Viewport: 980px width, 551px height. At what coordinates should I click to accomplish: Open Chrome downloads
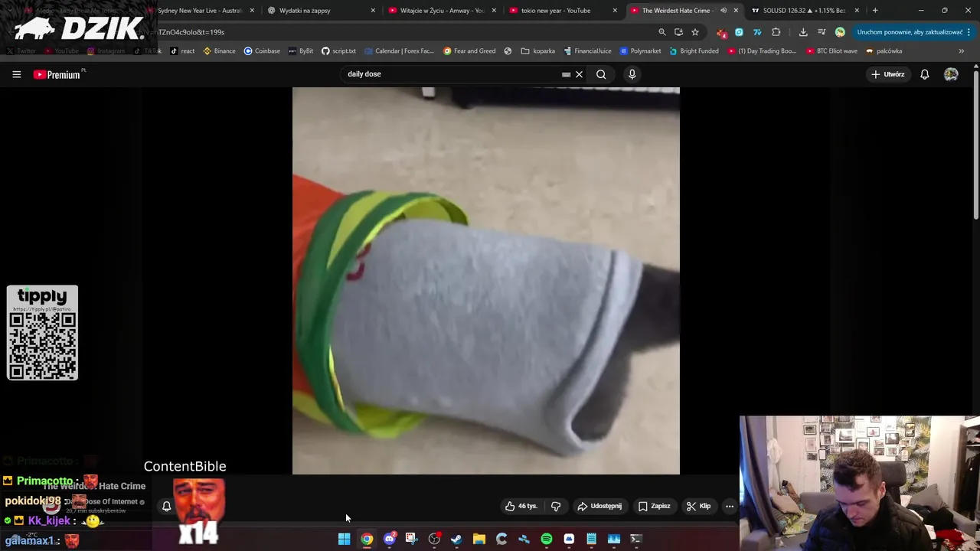pyautogui.click(x=803, y=32)
